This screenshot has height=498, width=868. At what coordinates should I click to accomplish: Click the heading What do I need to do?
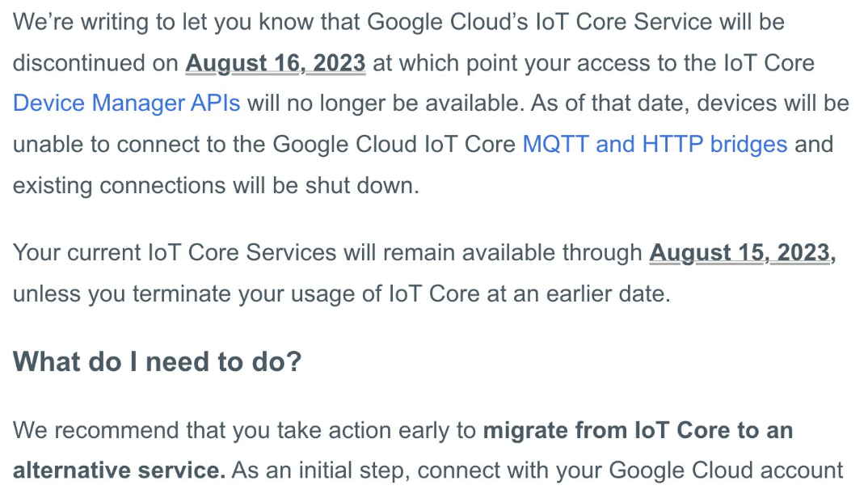pyautogui.click(x=157, y=361)
